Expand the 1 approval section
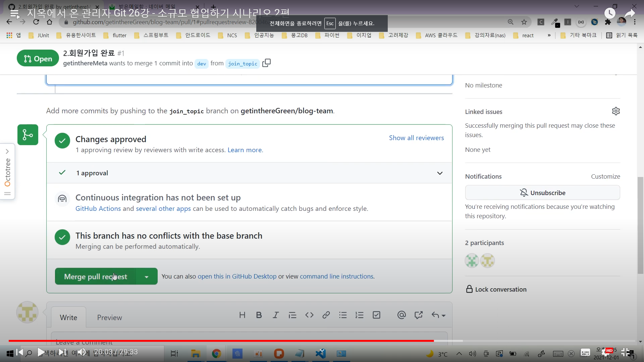Image resolution: width=644 pixels, height=362 pixels. click(440, 173)
